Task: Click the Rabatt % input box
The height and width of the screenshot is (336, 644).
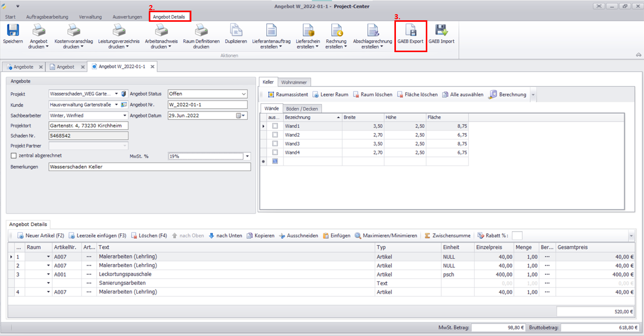Action: click(517, 236)
